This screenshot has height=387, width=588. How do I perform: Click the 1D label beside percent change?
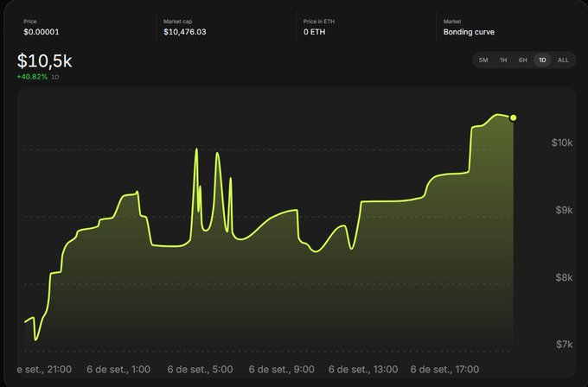(x=54, y=77)
